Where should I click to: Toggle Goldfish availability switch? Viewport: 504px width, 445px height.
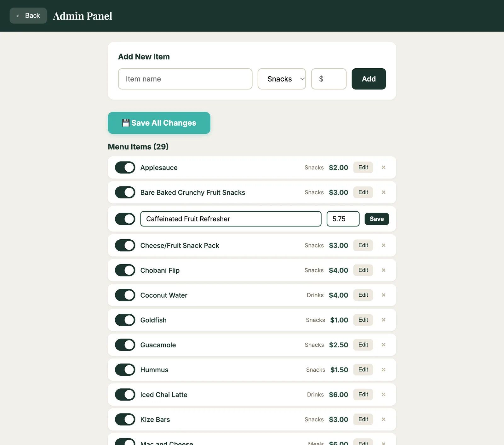[x=125, y=320]
